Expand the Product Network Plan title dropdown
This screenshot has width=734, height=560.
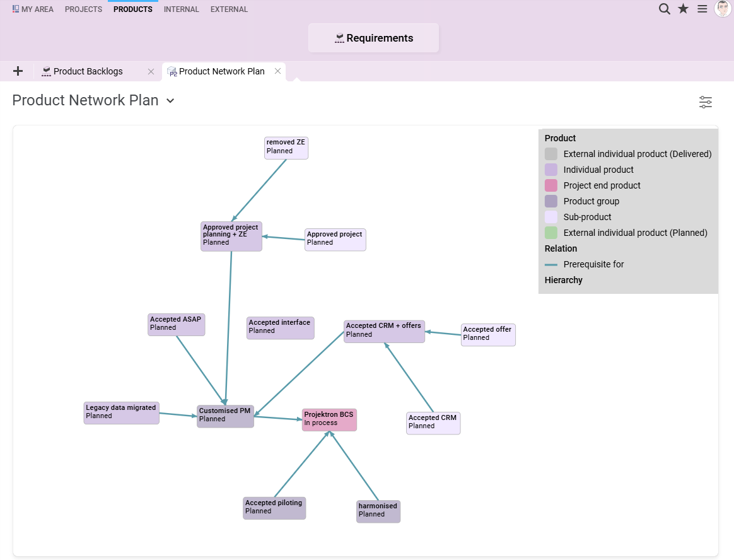coord(170,101)
